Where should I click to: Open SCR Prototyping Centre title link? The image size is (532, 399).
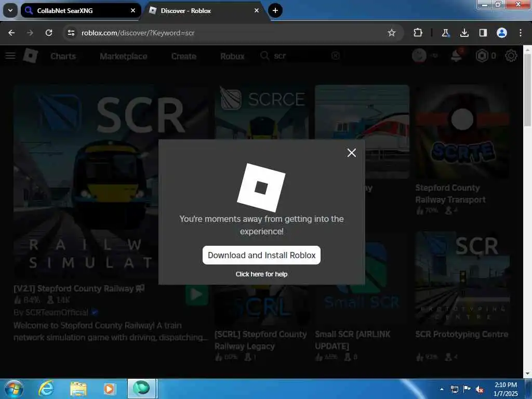click(x=462, y=334)
